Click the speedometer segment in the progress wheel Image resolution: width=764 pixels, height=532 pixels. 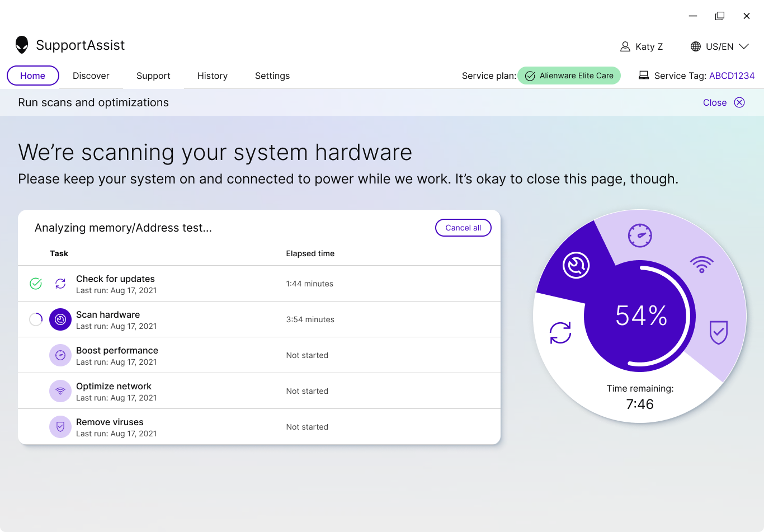pos(640,236)
